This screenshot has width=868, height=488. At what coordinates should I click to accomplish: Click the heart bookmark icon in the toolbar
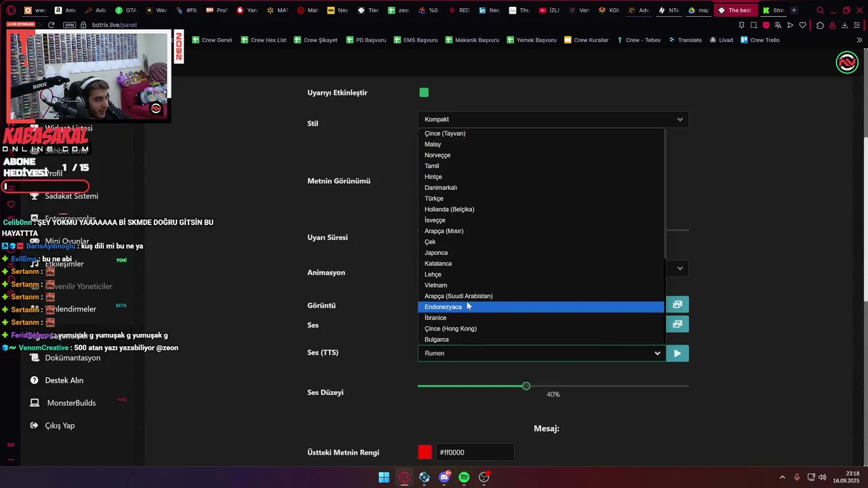coord(803,25)
